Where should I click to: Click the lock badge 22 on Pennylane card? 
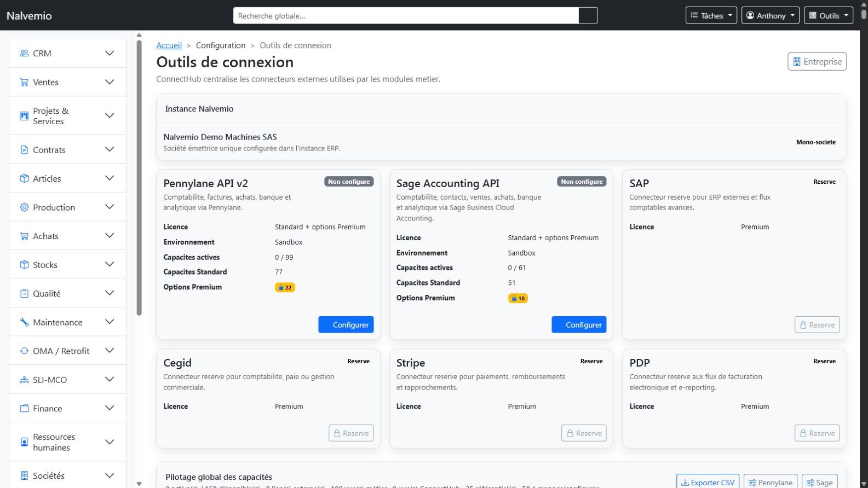(x=285, y=287)
